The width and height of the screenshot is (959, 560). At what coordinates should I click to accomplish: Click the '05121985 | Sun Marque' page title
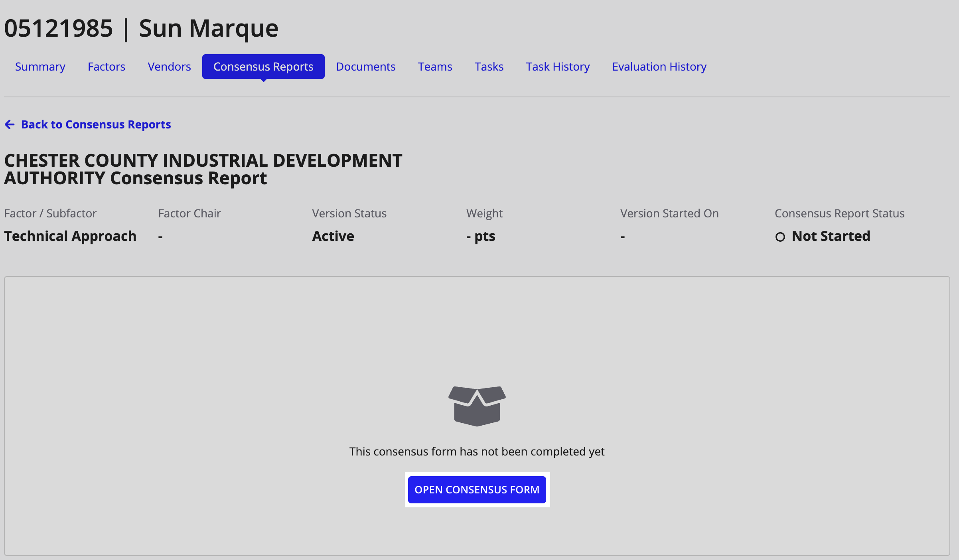[x=141, y=28]
